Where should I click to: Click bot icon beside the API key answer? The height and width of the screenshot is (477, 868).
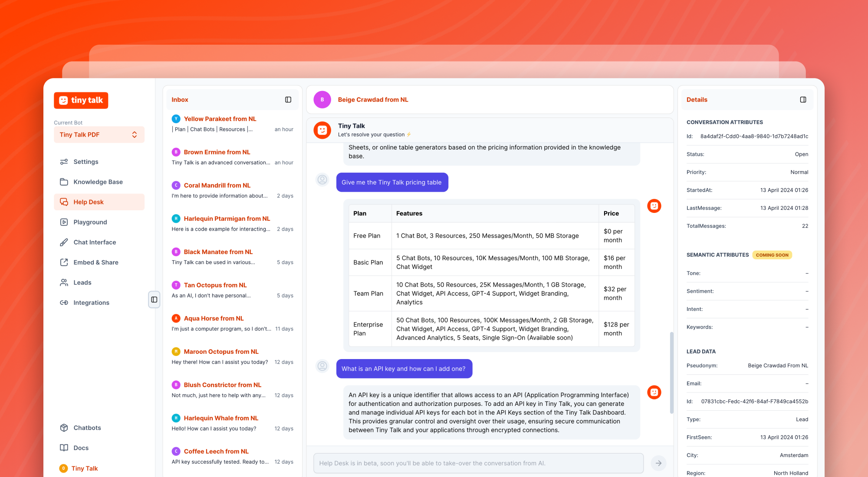pyautogui.click(x=654, y=392)
